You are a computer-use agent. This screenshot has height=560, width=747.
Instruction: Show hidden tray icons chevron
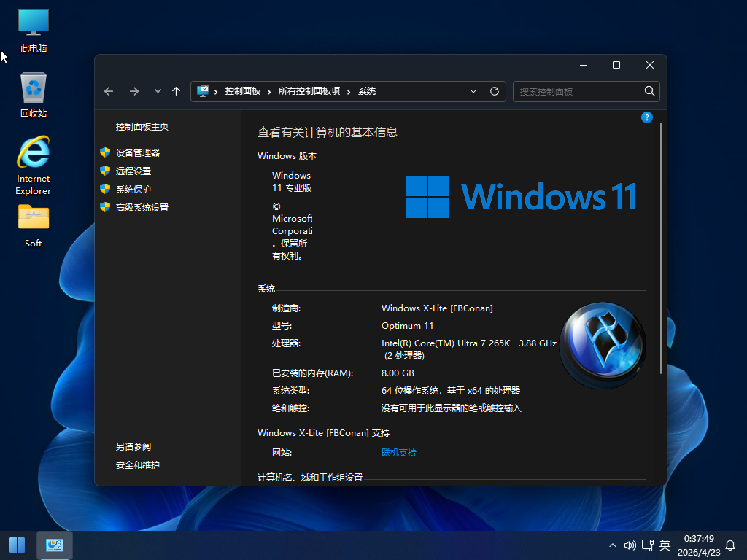(613, 545)
